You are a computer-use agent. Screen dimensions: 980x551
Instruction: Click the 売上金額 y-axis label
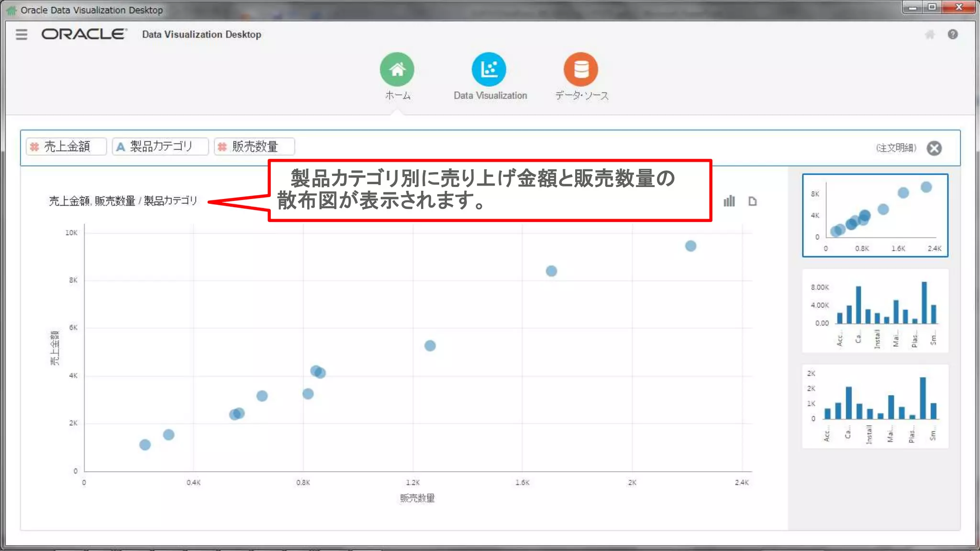click(55, 348)
